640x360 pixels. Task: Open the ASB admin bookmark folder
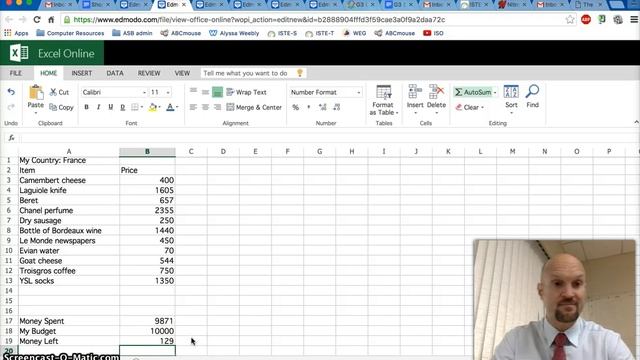click(132, 33)
